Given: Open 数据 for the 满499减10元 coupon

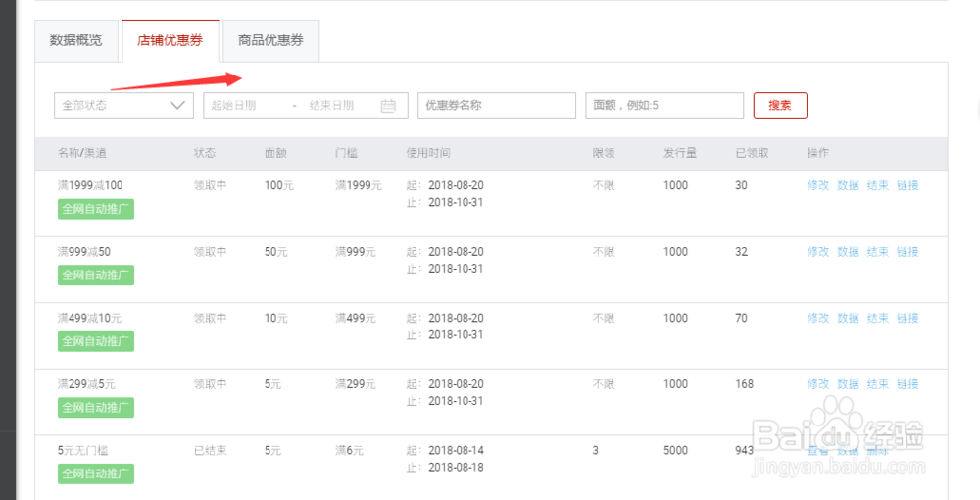Looking at the screenshot, I should (x=848, y=318).
